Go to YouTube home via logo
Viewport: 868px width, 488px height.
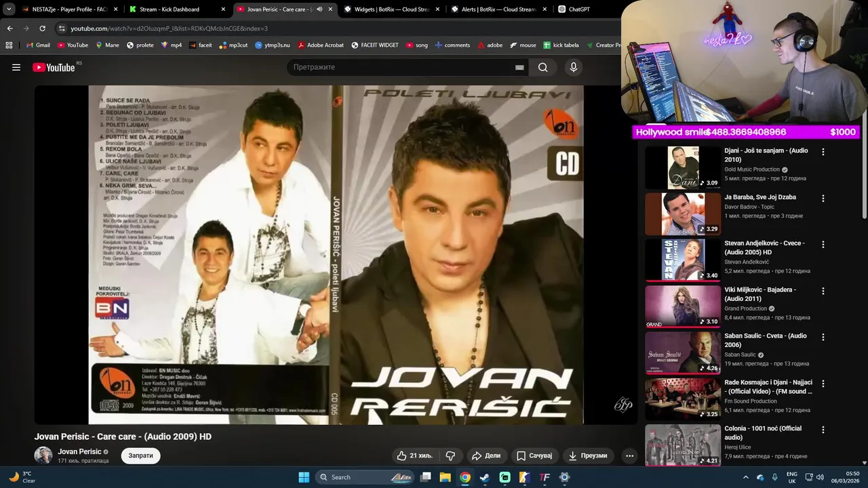pyautogui.click(x=54, y=67)
